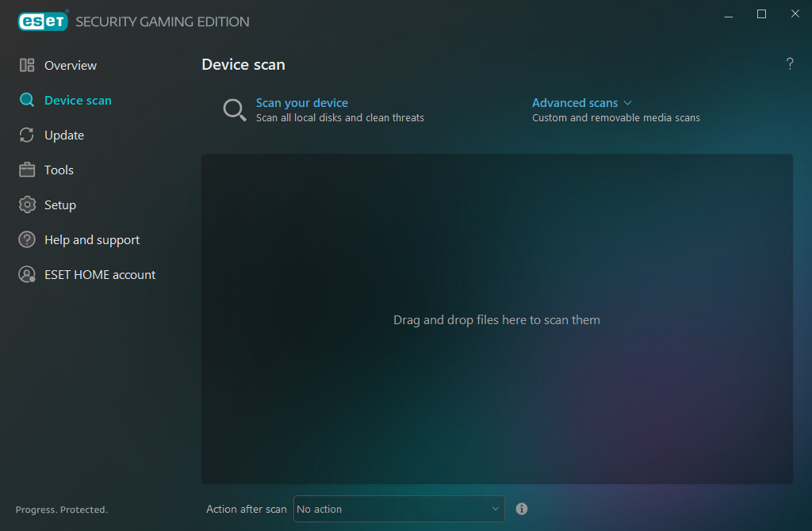Viewport: 812px width, 531px height.
Task: Click the Help and support question icon
Action: coord(27,239)
